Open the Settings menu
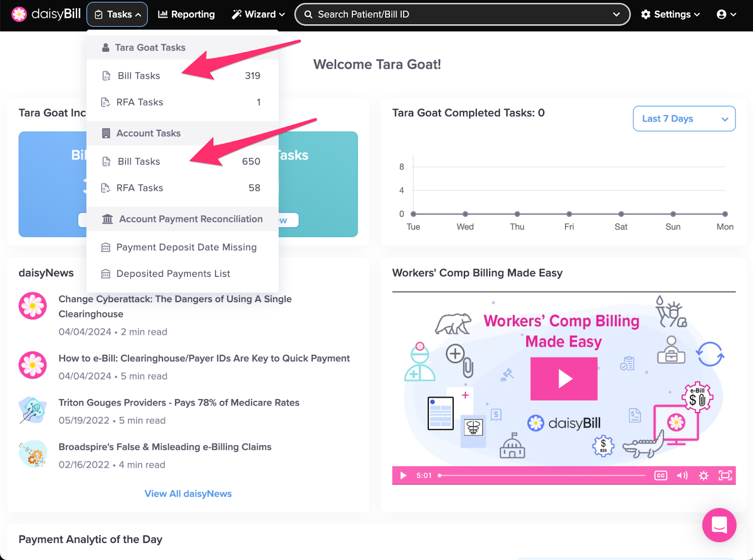The image size is (753, 560). (x=671, y=15)
